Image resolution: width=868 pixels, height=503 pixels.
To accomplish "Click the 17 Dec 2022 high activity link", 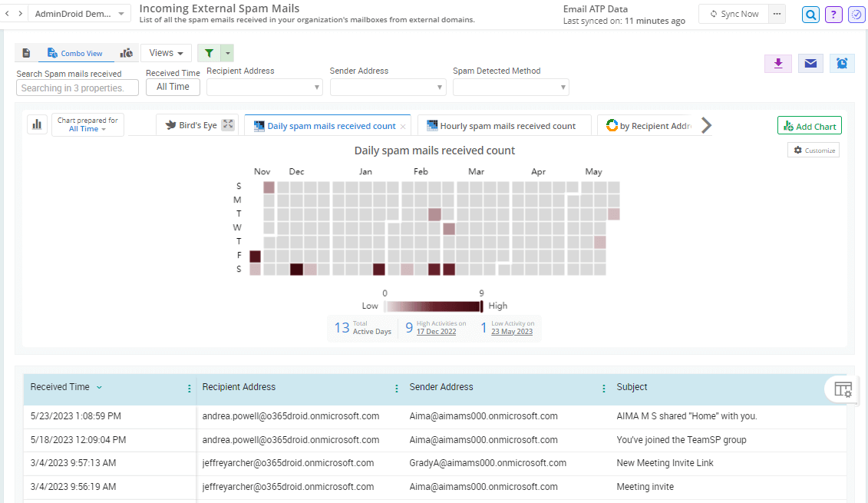I will 436,332.
